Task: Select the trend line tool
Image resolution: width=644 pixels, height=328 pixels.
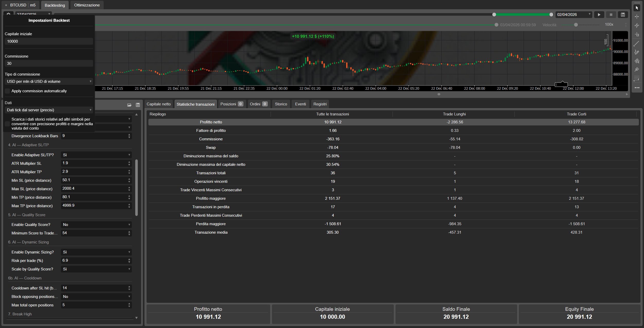Action: pos(637,43)
